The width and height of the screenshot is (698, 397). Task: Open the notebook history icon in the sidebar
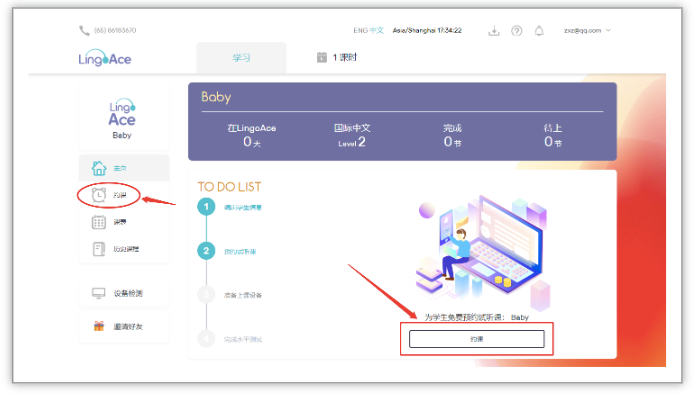99,249
